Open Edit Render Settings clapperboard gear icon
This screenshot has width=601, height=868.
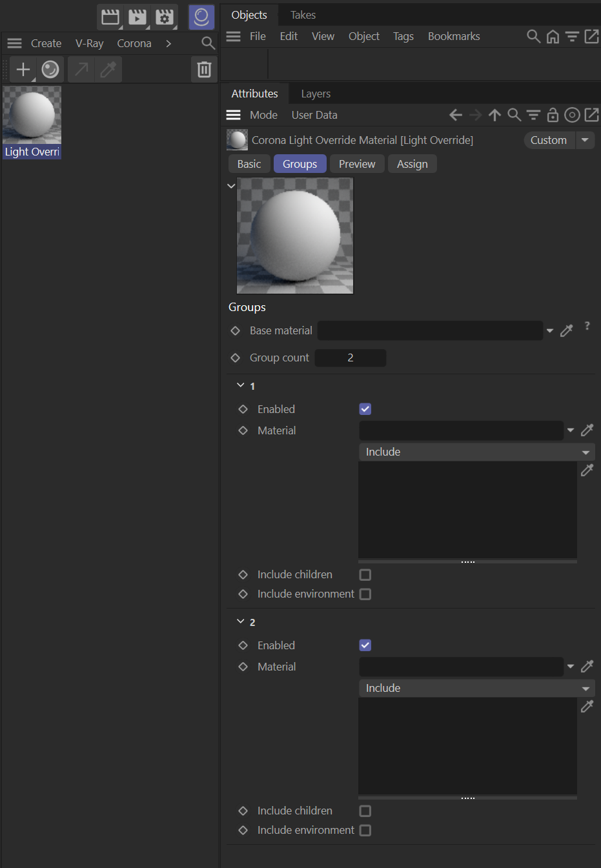165,17
